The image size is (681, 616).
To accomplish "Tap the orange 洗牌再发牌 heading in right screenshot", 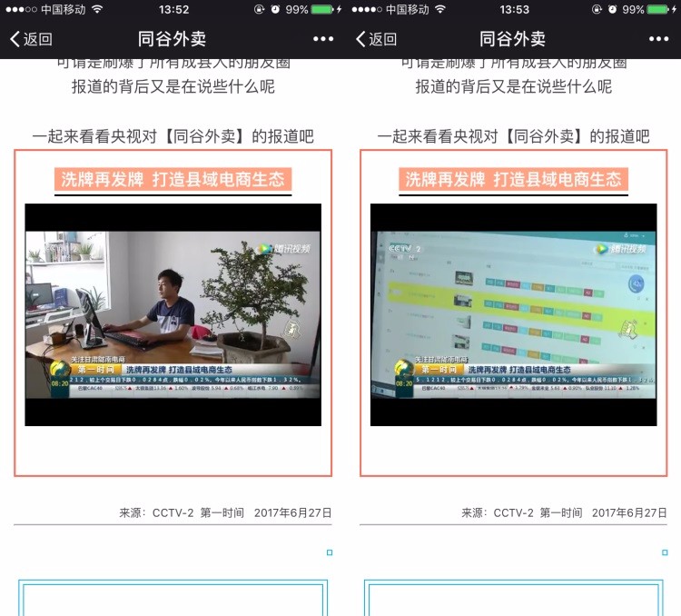I will (x=513, y=179).
